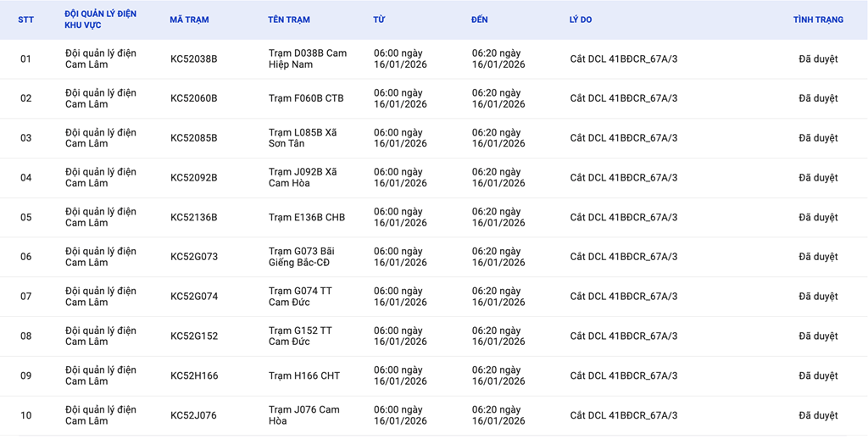Image resolution: width=868 pixels, height=439 pixels.
Task: Select the LÝ DO column header
Action: coord(581,19)
